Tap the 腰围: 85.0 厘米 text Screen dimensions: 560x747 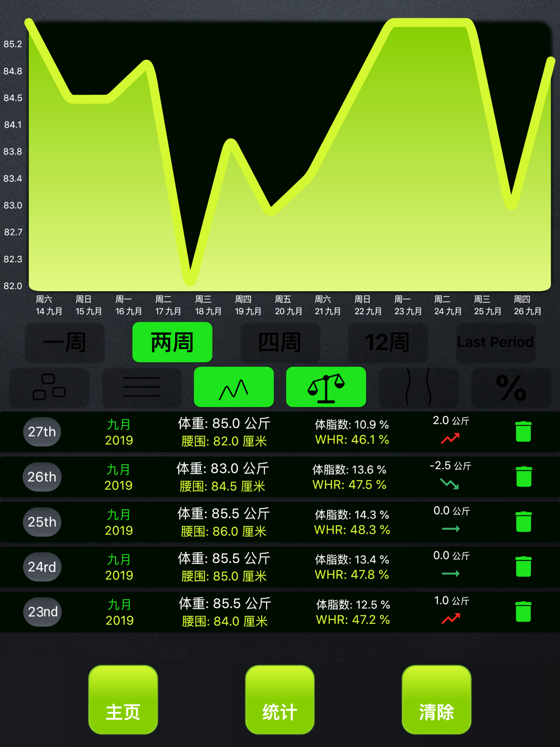(x=224, y=576)
